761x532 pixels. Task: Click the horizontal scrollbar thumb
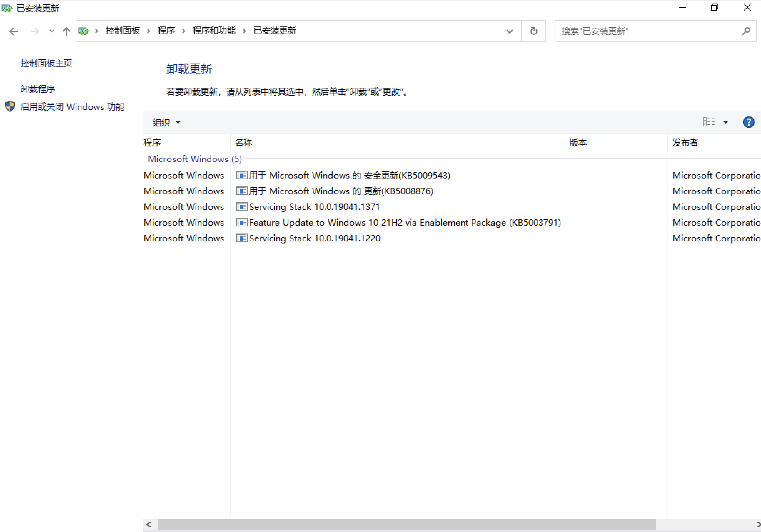(x=406, y=525)
